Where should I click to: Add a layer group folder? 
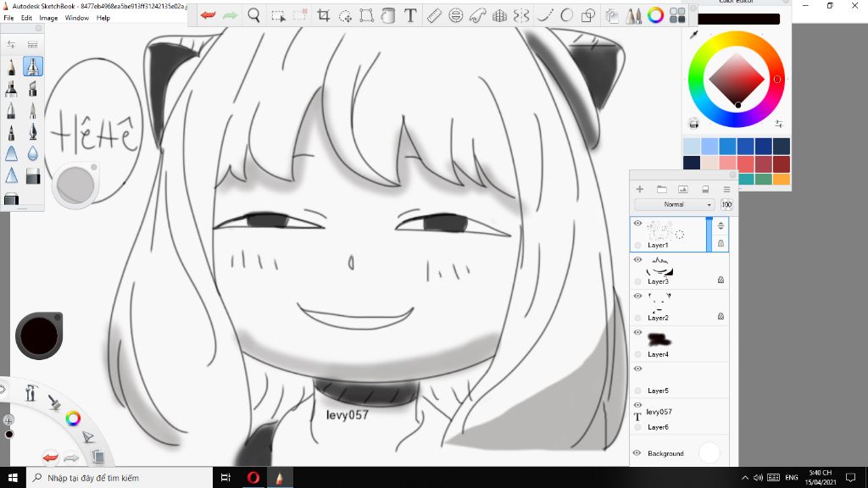click(x=661, y=189)
